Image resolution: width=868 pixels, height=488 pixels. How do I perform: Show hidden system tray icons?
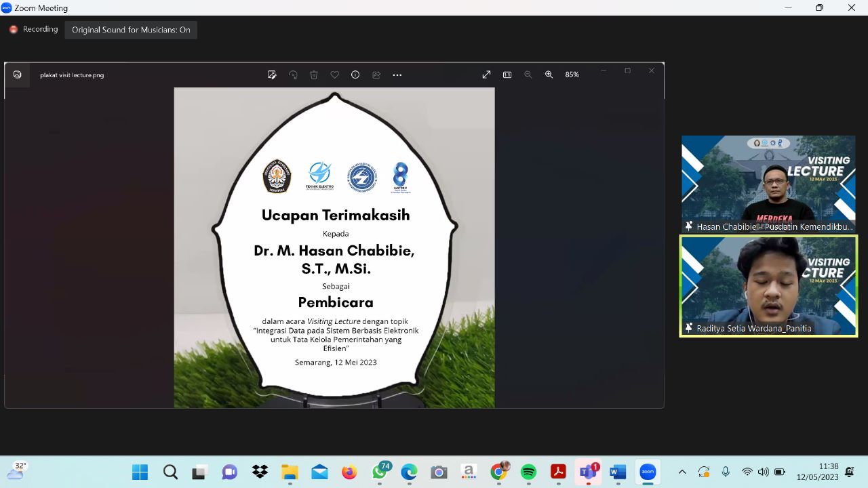pos(682,472)
